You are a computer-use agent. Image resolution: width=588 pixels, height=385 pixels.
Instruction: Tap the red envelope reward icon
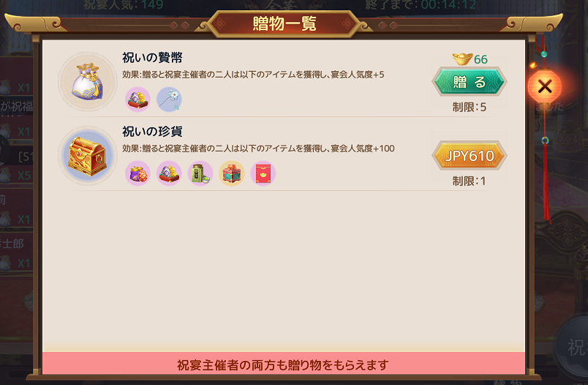click(263, 173)
